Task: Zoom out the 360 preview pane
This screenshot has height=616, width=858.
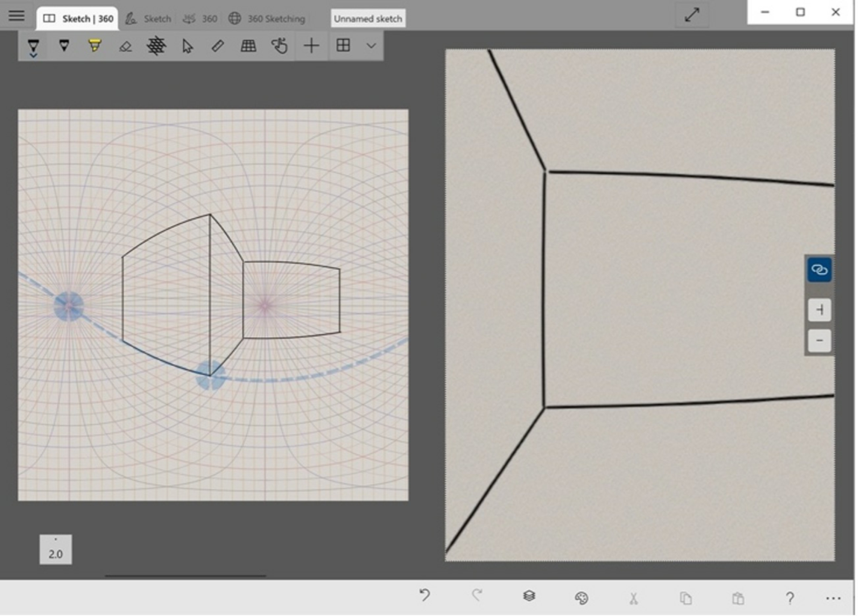Action: 819,340
